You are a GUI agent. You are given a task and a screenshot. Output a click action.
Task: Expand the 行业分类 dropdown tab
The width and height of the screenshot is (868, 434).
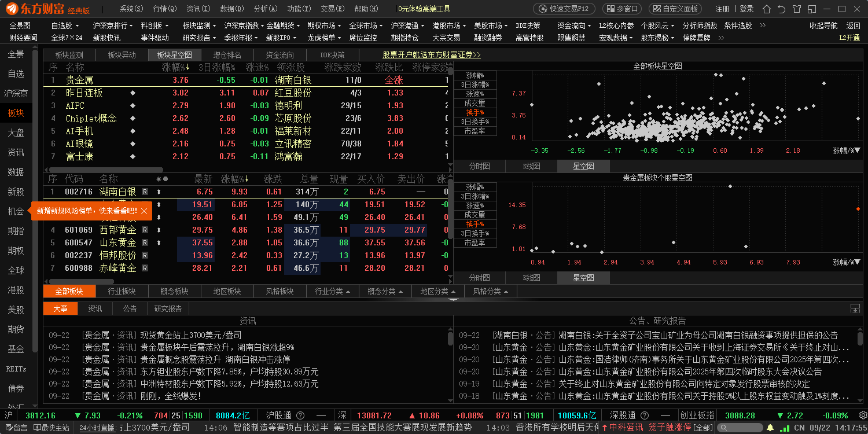(x=333, y=291)
